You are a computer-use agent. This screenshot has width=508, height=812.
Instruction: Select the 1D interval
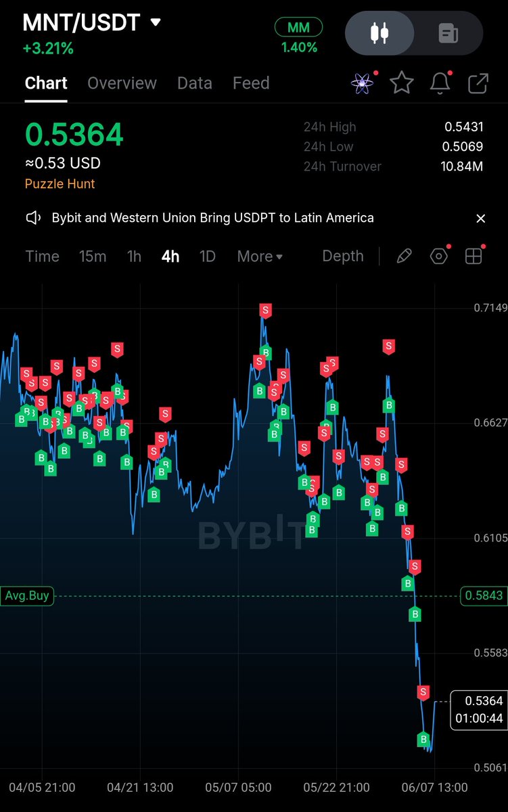click(208, 256)
